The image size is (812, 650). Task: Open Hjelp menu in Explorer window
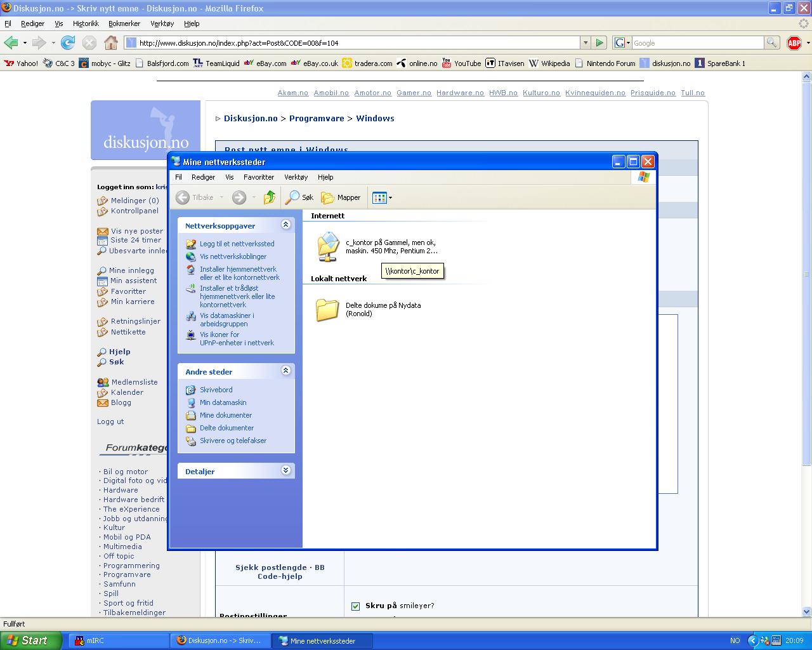(325, 177)
